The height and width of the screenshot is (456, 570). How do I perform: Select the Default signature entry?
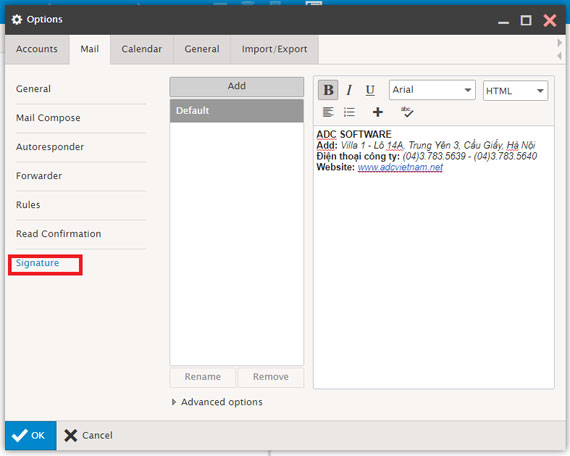[237, 111]
